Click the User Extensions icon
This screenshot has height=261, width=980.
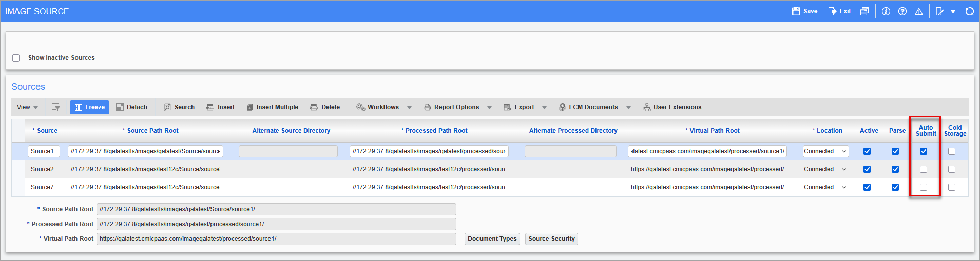tap(646, 107)
